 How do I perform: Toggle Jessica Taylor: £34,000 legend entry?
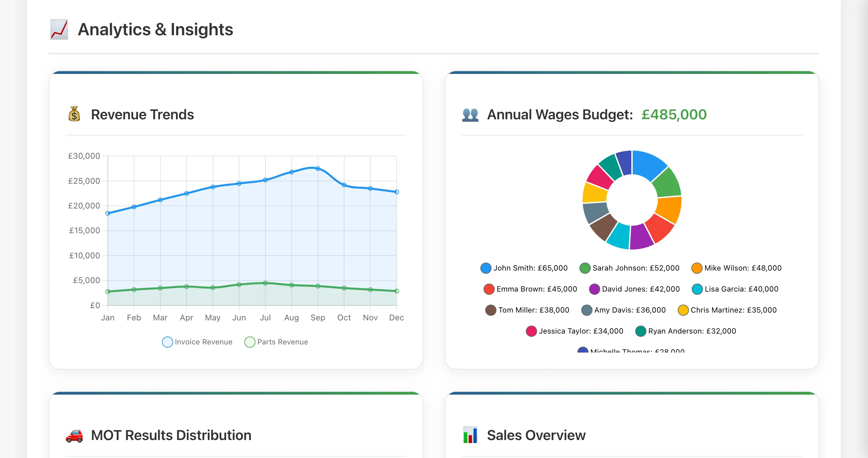(574, 331)
